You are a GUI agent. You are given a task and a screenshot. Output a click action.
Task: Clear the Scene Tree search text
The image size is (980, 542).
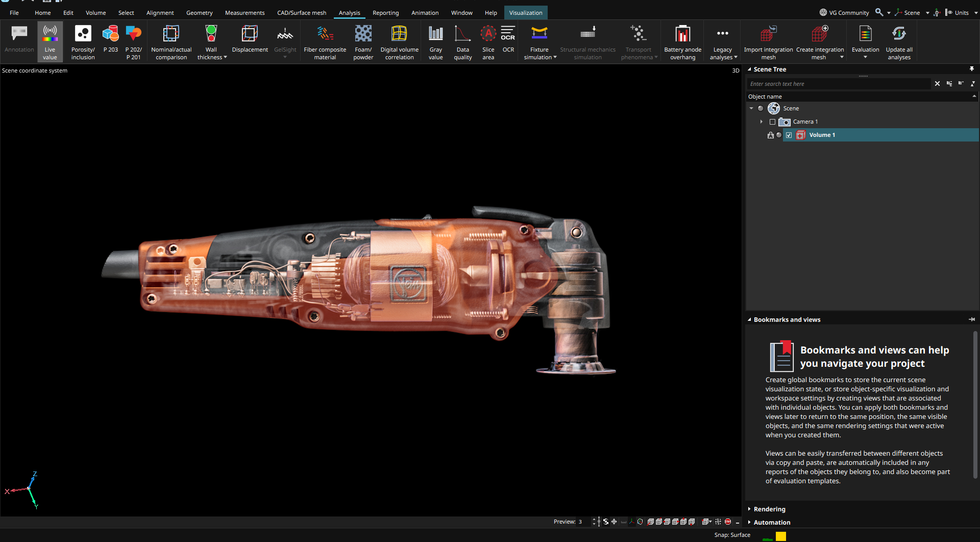[937, 84]
